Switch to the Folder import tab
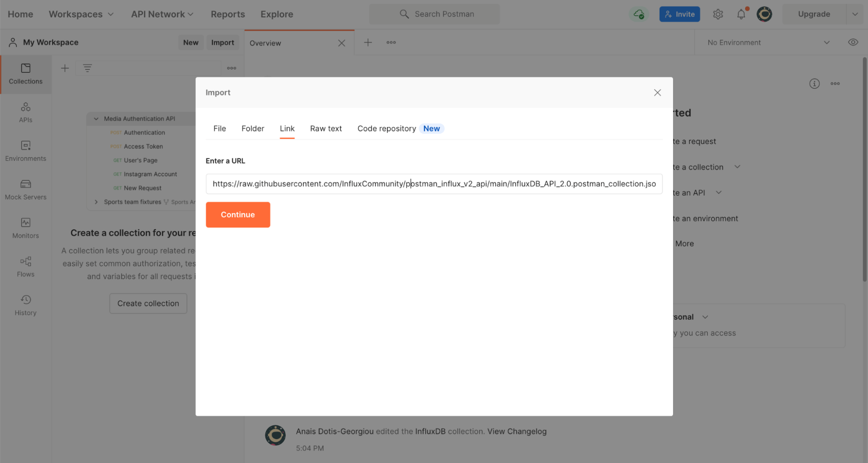The image size is (868, 463). [x=253, y=128]
